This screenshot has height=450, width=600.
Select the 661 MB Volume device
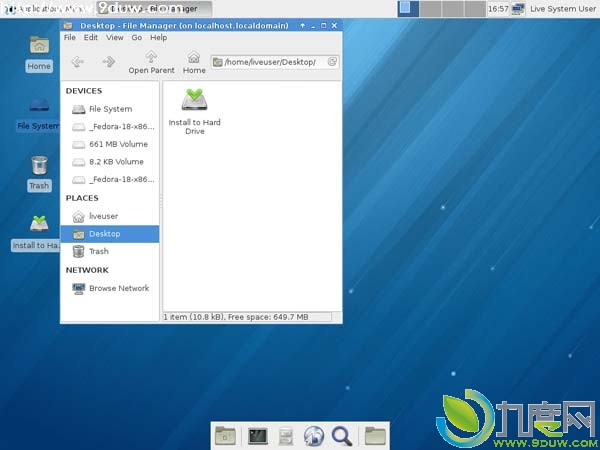tap(117, 144)
